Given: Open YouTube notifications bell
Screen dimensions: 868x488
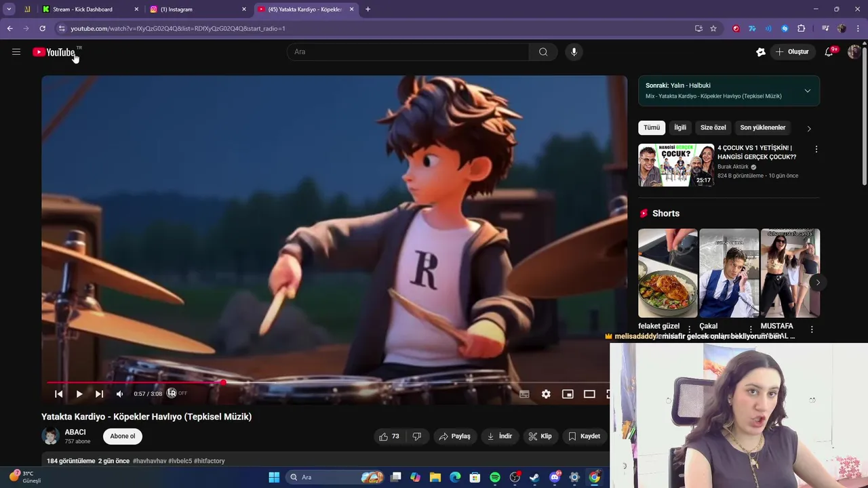Looking at the screenshot, I should [x=829, y=52].
